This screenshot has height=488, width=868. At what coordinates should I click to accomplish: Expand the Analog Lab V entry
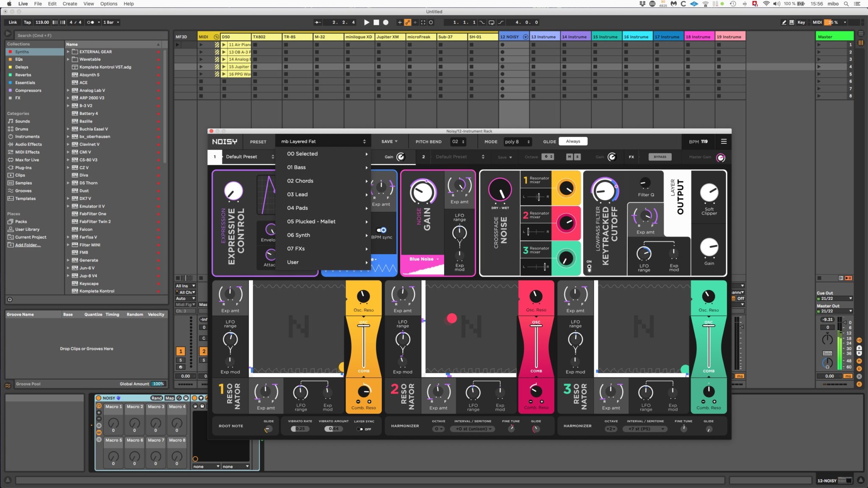(68, 90)
